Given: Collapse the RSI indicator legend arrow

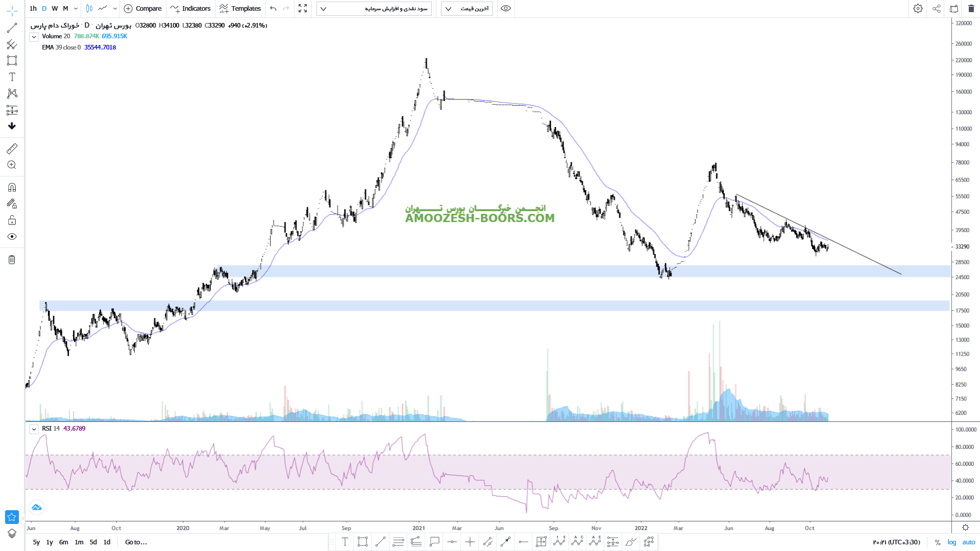Looking at the screenshot, I should tap(34, 429).
